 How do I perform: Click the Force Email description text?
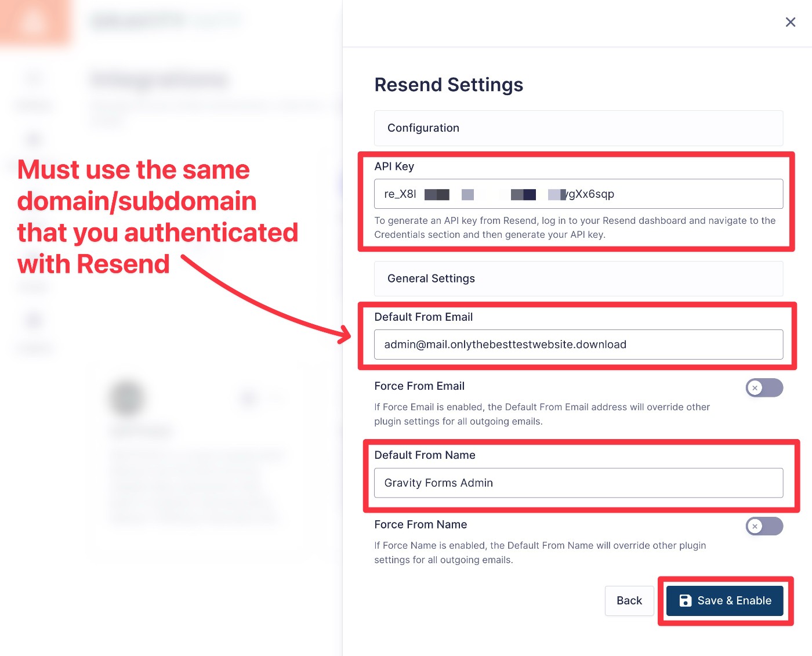[542, 414]
